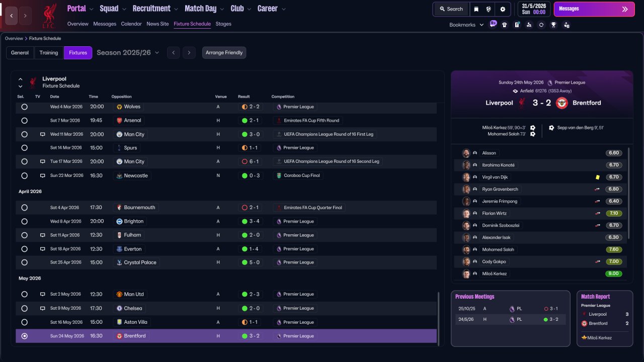Select the Wolves fixture radio button

[x=24, y=107]
